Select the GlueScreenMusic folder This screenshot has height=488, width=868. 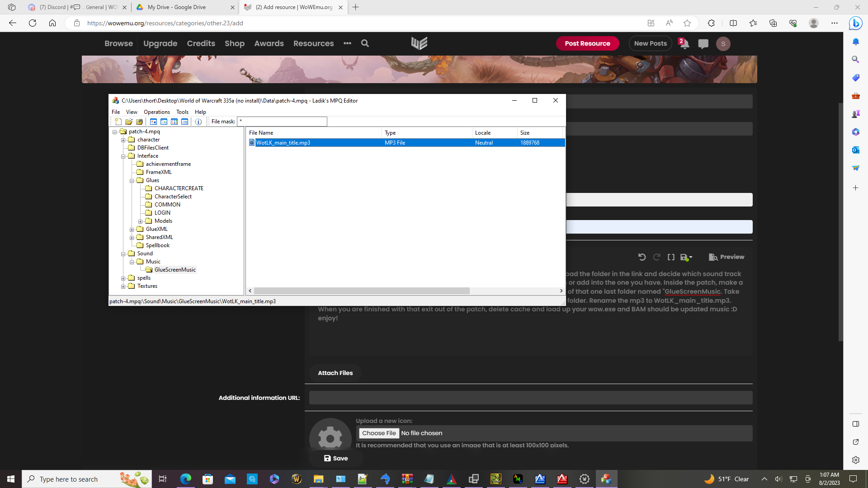175,270
